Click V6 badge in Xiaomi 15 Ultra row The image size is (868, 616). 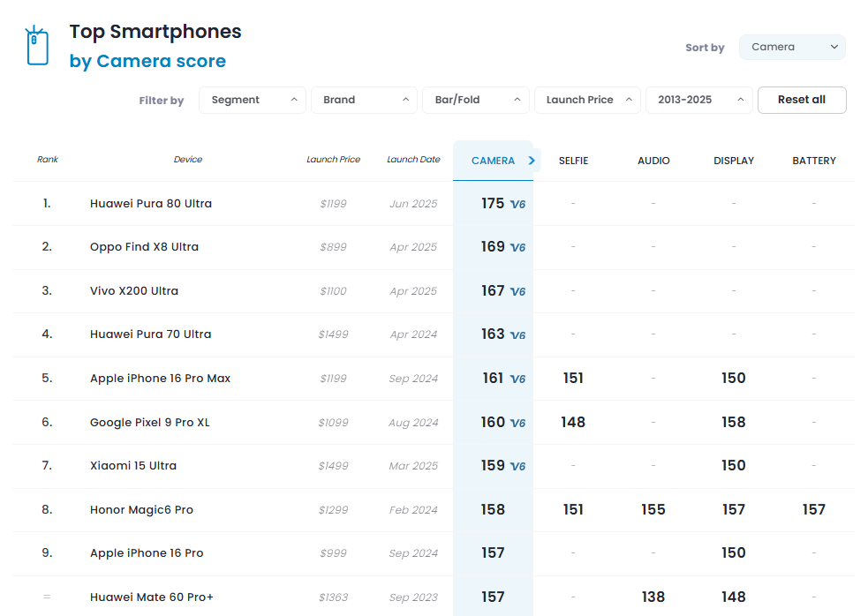tap(517, 466)
